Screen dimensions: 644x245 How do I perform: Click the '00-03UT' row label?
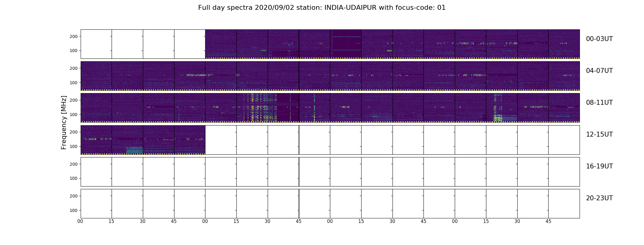point(599,39)
